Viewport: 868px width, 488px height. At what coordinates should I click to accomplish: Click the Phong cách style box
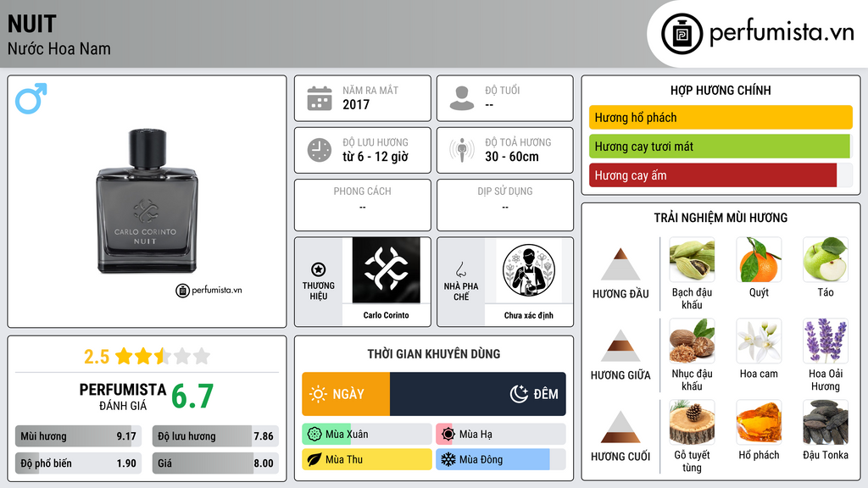click(x=363, y=205)
